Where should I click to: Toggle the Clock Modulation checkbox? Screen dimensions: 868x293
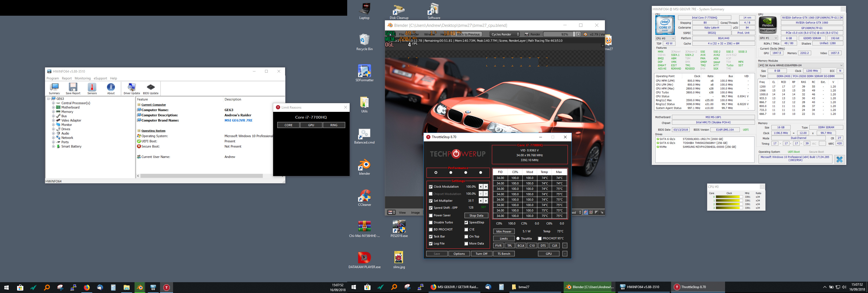[x=431, y=187]
